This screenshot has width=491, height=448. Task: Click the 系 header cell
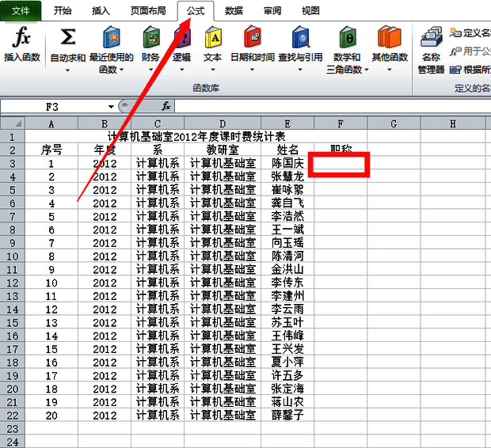(158, 150)
